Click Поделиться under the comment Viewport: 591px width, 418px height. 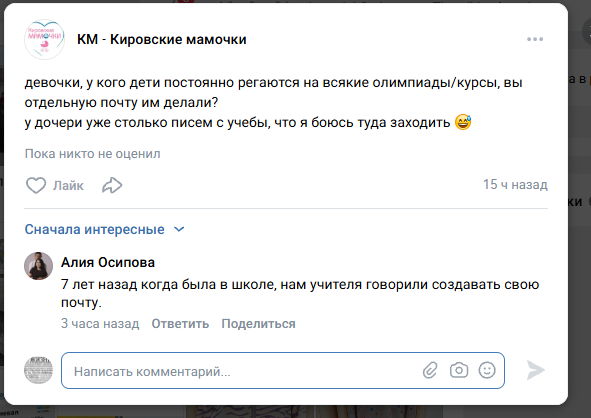point(258,324)
